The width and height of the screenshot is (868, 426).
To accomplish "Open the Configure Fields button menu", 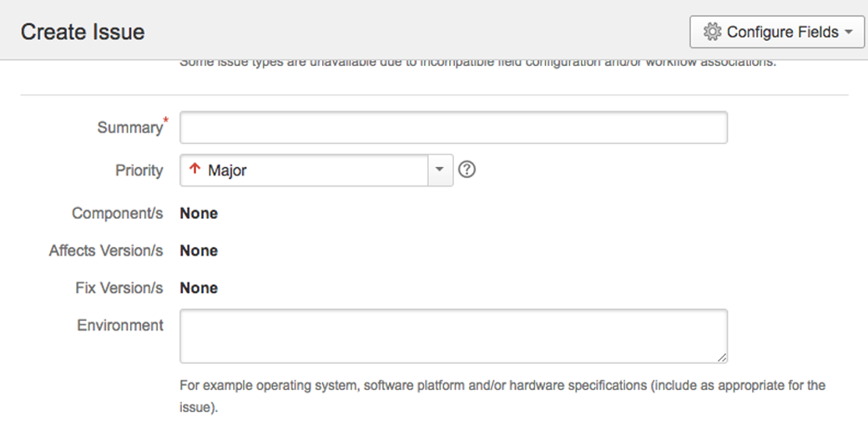I will pyautogui.click(x=777, y=32).
